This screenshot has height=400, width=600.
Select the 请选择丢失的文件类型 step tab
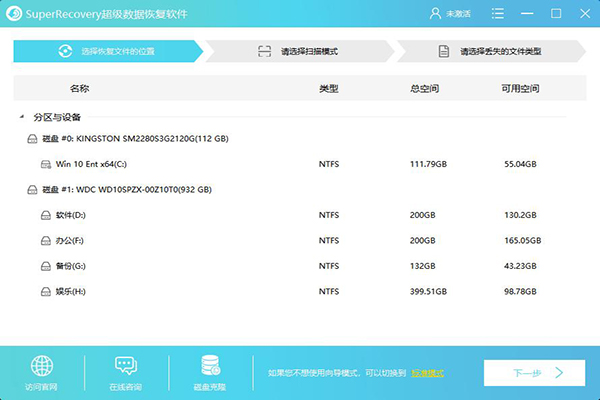(491, 51)
